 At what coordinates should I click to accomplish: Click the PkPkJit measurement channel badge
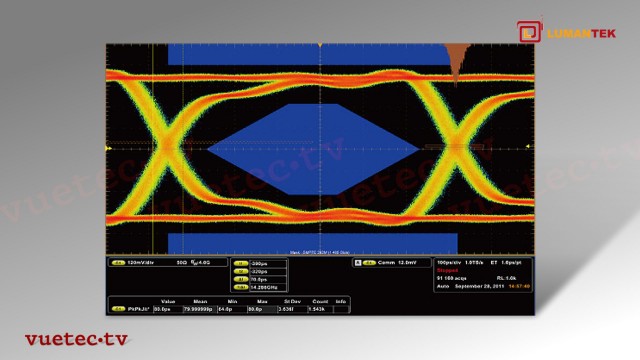tap(118, 309)
